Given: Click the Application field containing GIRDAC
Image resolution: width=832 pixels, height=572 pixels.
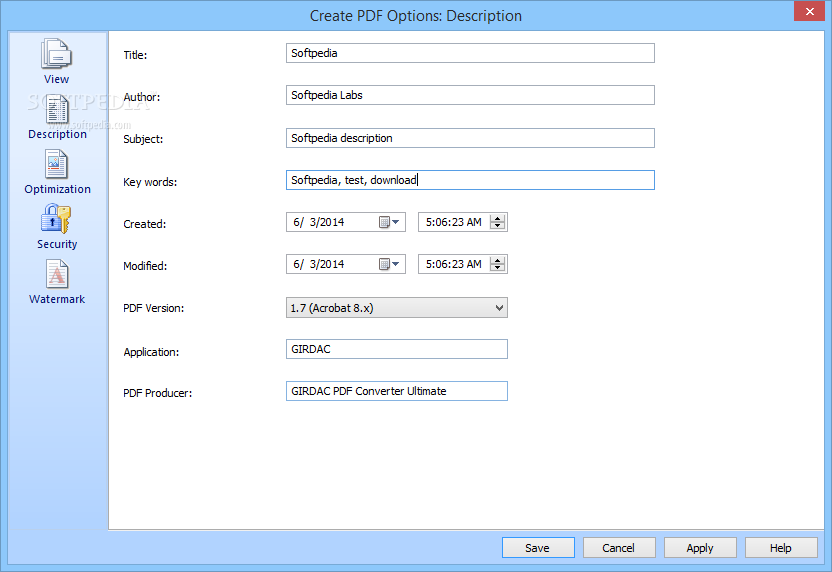Looking at the screenshot, I should 396,349.
